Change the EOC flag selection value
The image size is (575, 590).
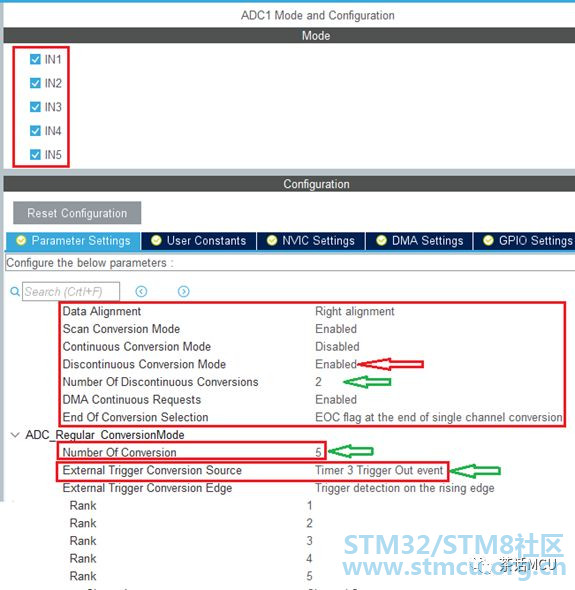coord(439,417)
